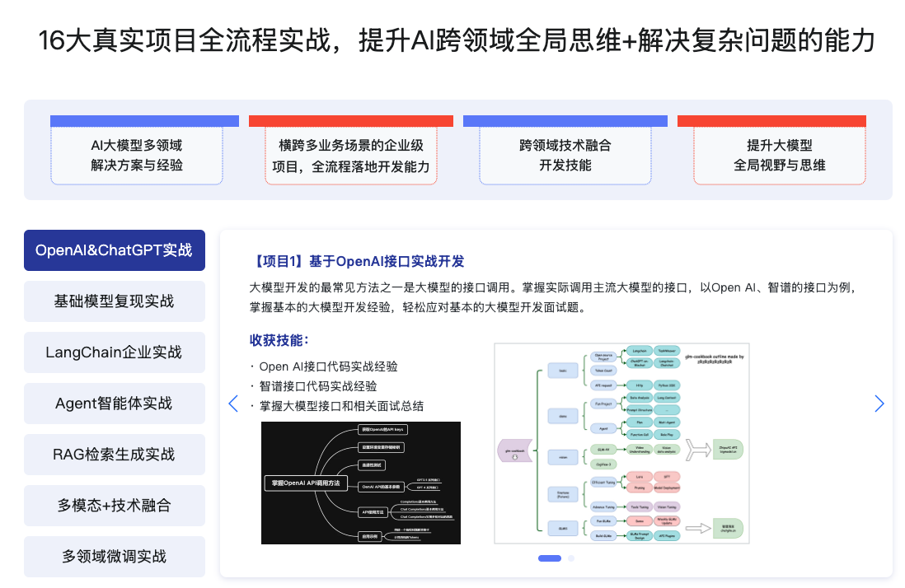
Task: Open the LangChain企业实战 tab
Action: point(114,352)
